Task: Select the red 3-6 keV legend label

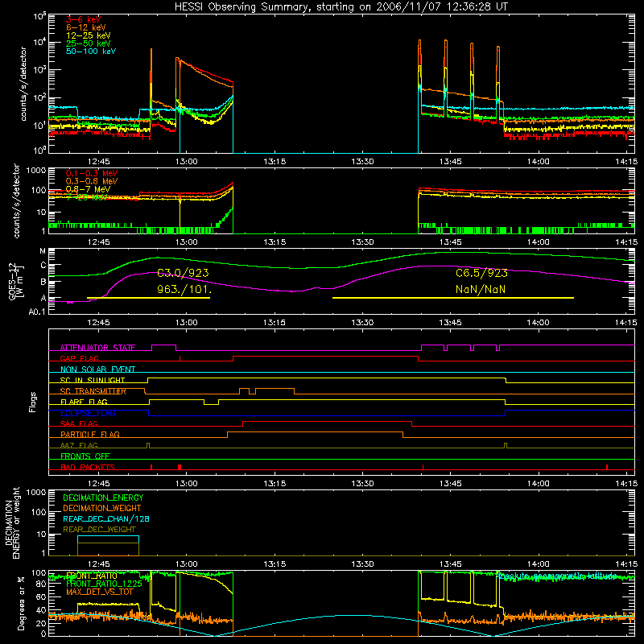Action: (x=84, y=19)
